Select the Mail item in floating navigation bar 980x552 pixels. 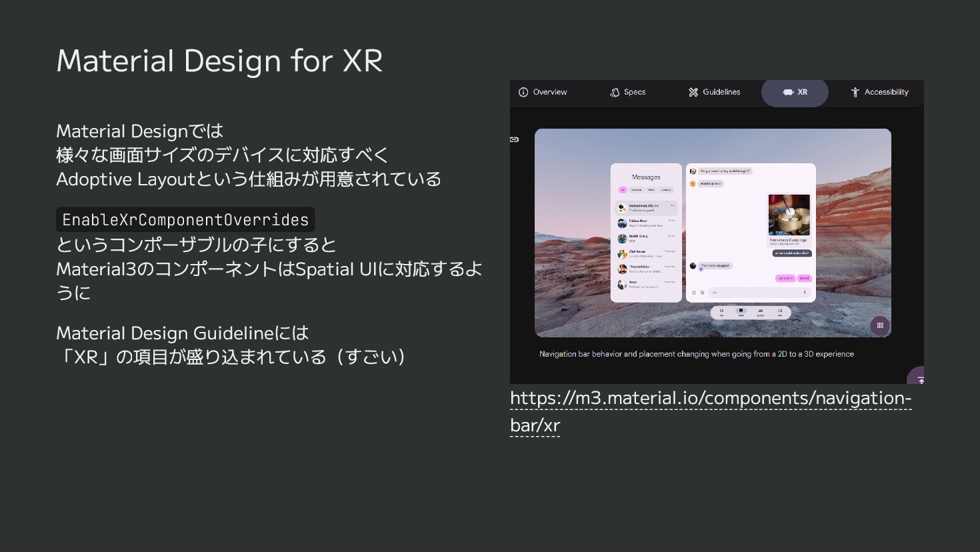click(721, 312)
